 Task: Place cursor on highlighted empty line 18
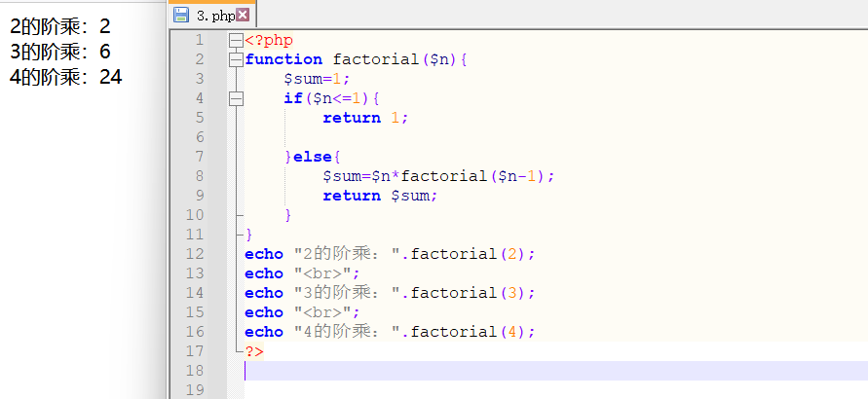click(x=556, y=371)
